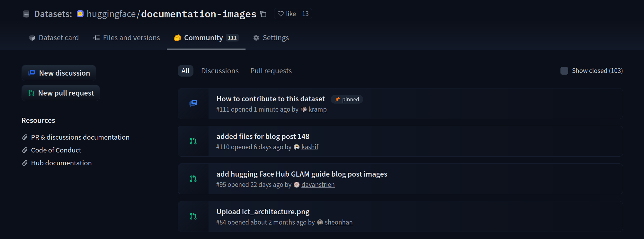
Task: Open the Settings tab
Action: coord(271,38)
